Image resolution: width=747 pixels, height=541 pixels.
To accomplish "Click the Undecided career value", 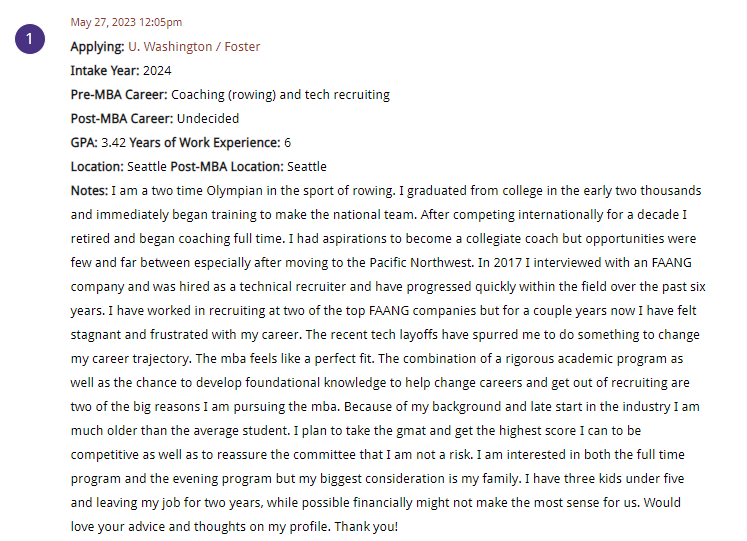I will tap(208, 119).
